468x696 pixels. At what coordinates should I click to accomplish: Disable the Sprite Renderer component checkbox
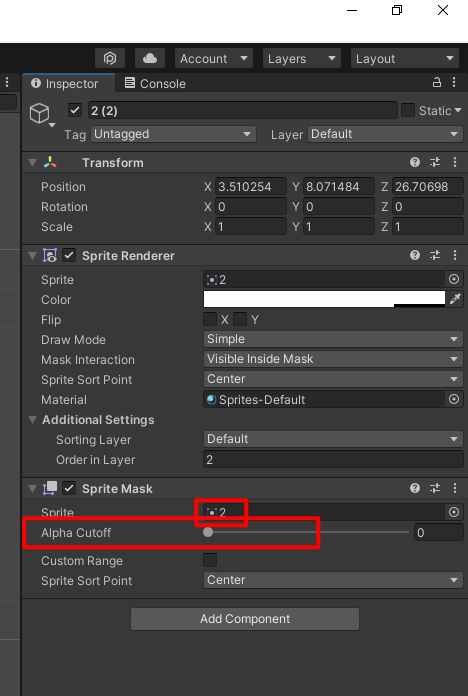(x=69, y=255)
